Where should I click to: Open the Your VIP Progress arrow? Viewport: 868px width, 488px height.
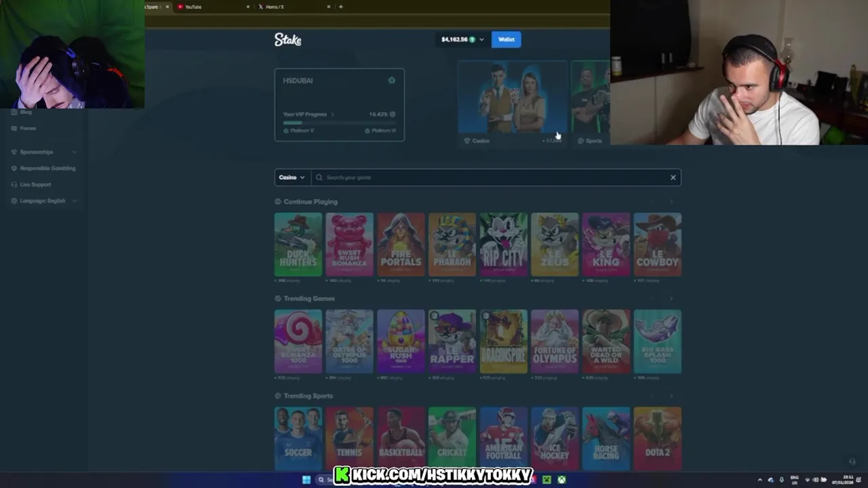coord(332,114)
